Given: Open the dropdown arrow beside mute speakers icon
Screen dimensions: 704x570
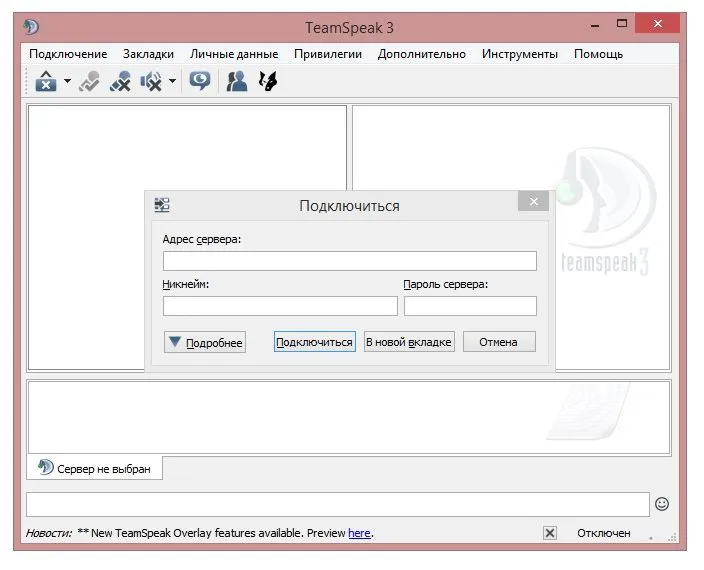Looking at the screenshot, I should point(172,81).
